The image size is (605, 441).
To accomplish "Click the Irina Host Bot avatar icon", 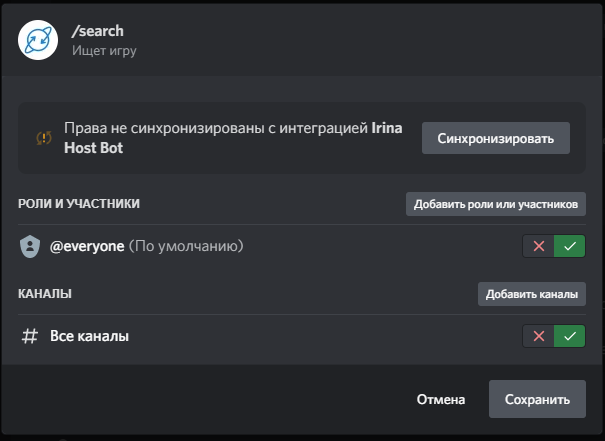I will [x=38, y=39].
